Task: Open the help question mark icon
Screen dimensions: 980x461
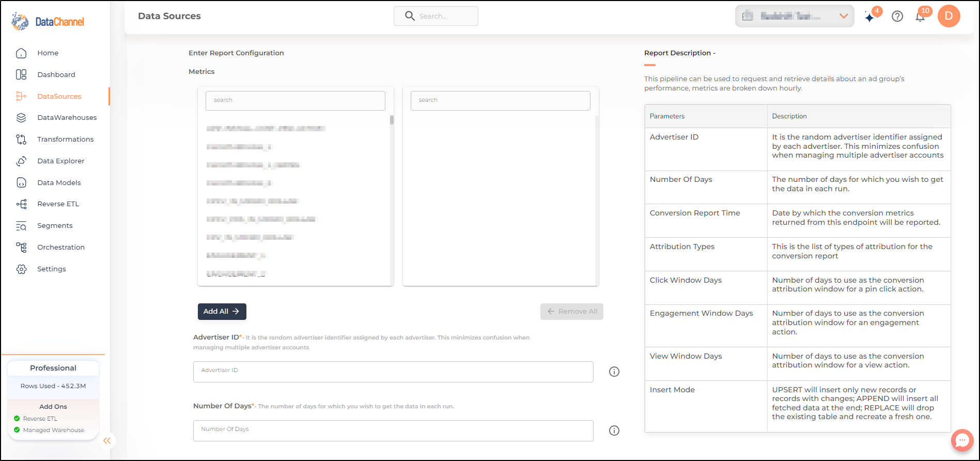Action: [x=897, y=17]
